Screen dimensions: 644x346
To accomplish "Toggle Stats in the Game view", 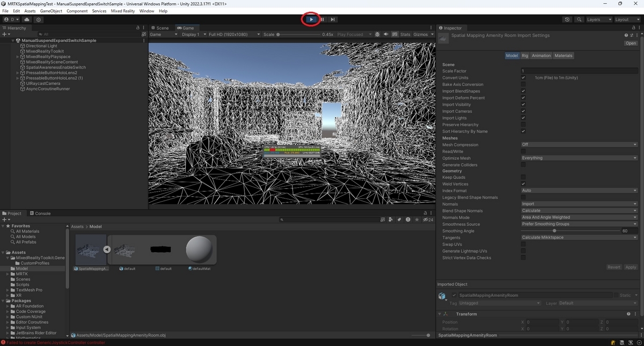I will pos(405,34).
